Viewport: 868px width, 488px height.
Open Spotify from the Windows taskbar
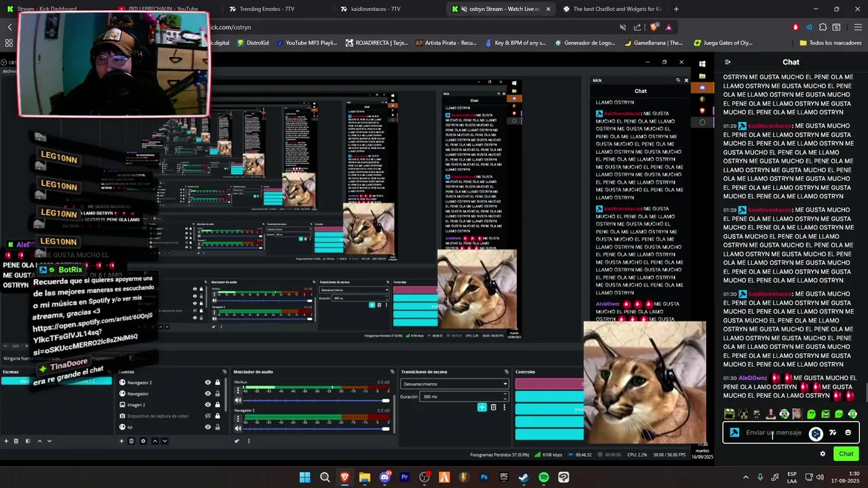click(543, 477)
